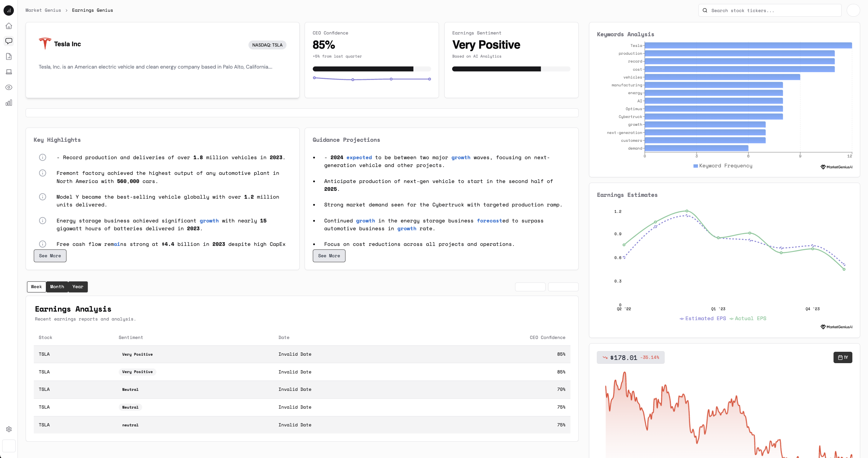Switch to the Month tab
The width and height of the screenshot is (868, 458).
(57, 287)
